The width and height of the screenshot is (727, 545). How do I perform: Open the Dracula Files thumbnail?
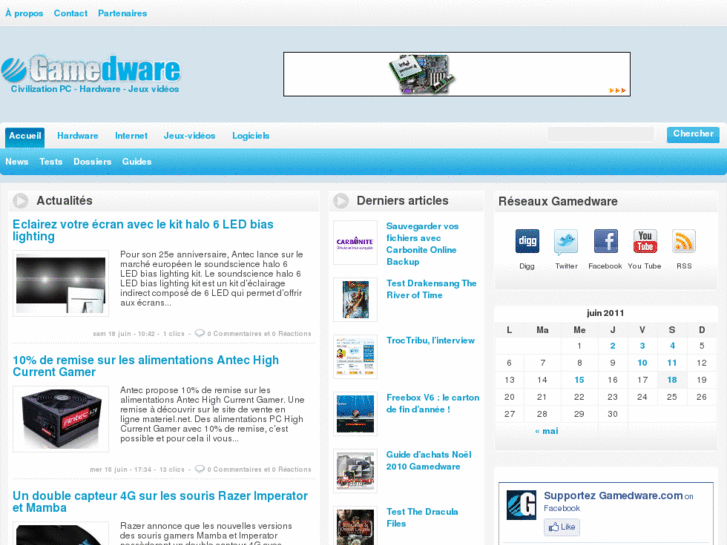click(355, 527)
